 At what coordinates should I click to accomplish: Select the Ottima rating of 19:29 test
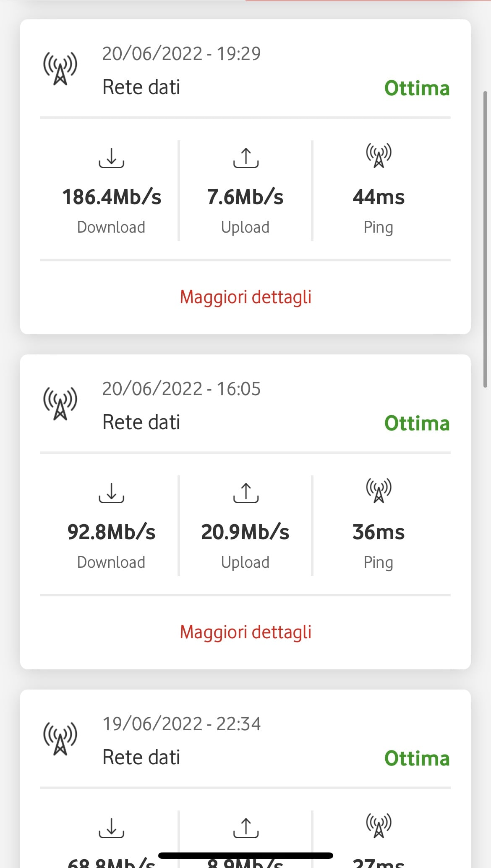point(417,89)
